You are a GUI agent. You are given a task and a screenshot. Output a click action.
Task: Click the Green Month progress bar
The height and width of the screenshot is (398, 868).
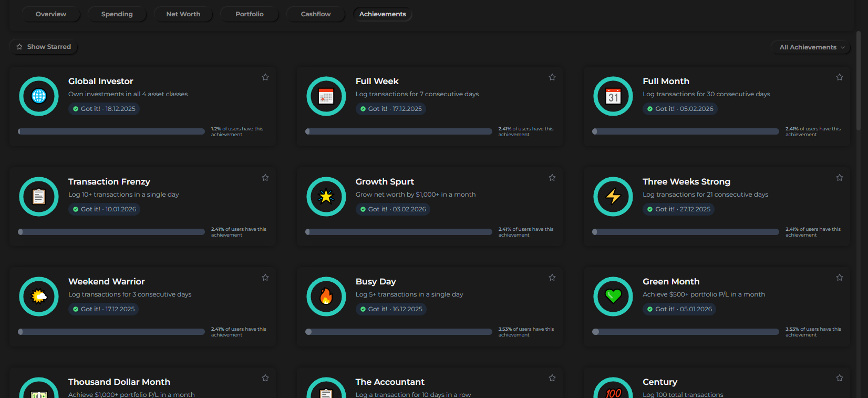tap(686, 332)
